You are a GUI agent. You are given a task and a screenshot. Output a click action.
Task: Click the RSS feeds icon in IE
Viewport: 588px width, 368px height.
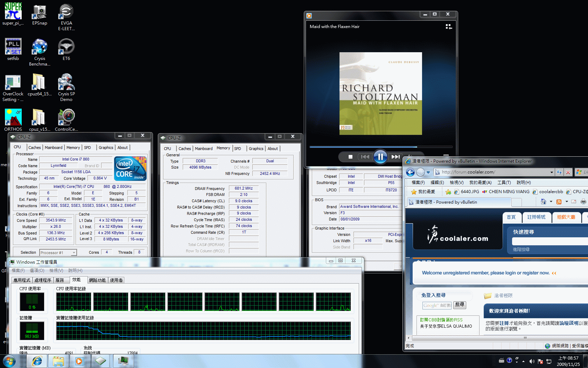(x=559, y=202)
